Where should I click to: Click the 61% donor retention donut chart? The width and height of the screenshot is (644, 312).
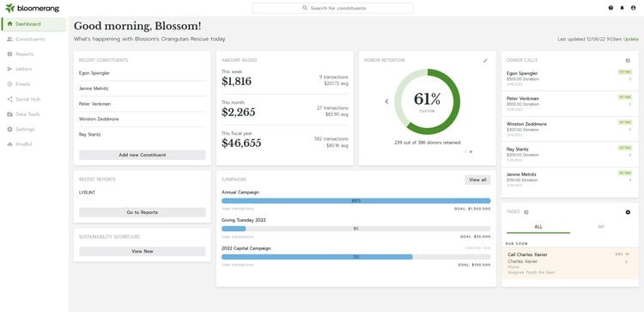coord(427,101)
